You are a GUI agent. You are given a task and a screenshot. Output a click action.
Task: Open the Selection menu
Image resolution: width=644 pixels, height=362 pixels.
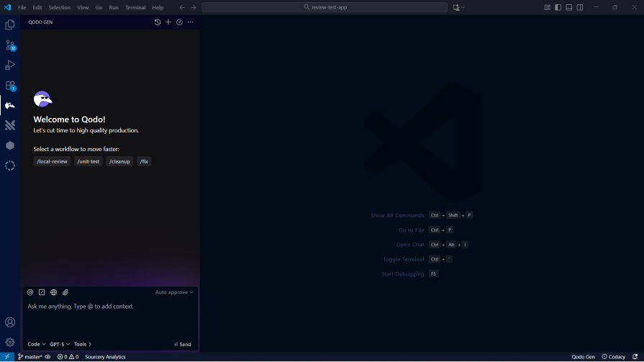60,7
